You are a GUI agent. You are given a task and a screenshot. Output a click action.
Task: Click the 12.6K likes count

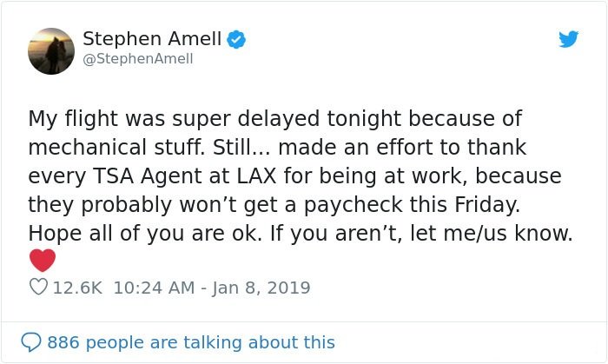pos(77,288)
